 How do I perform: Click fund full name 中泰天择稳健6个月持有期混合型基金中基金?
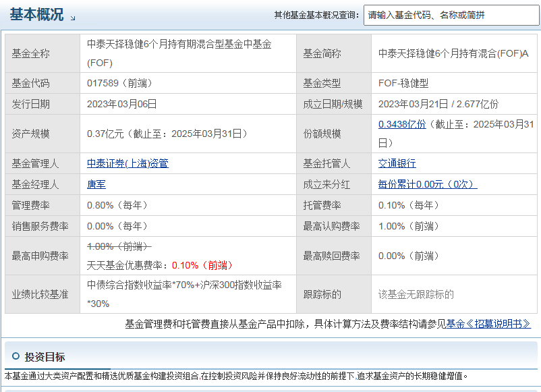(x=179, y=44)
